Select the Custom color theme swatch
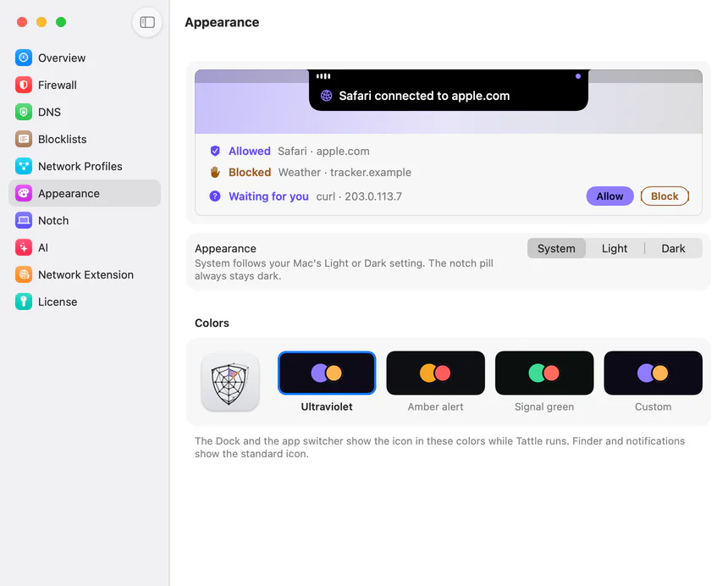Screen dimensions: 728x586 point(653,373)
